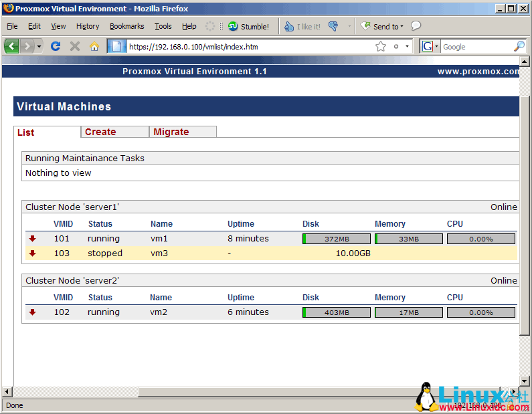Open the History menu

point(88,27)
